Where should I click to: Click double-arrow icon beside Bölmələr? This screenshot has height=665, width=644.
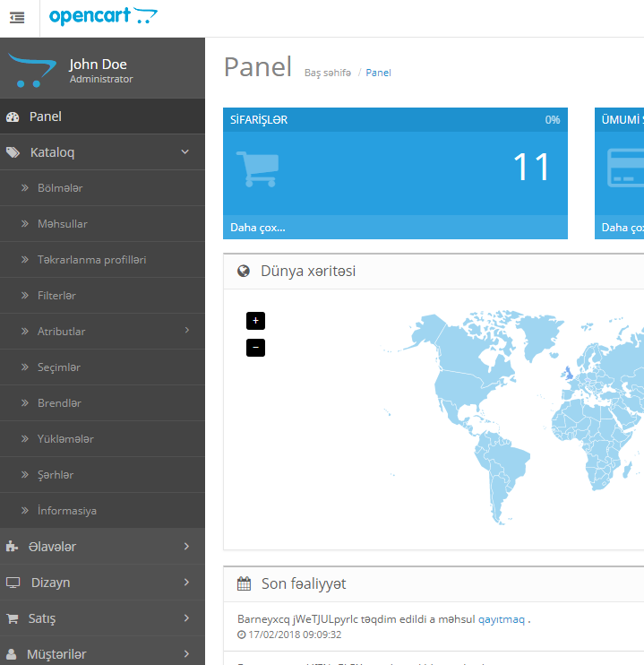[25, 188]
